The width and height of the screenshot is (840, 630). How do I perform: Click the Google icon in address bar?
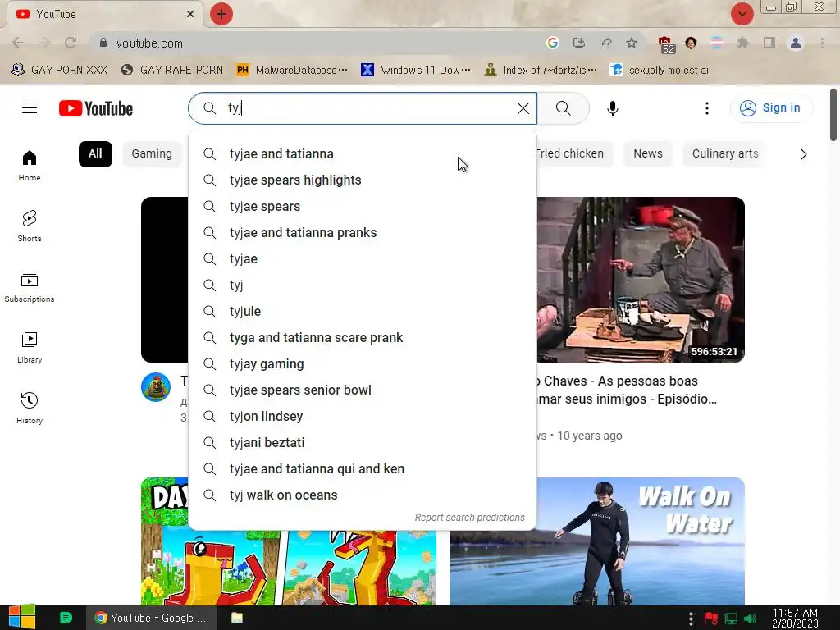coord(553,43)
